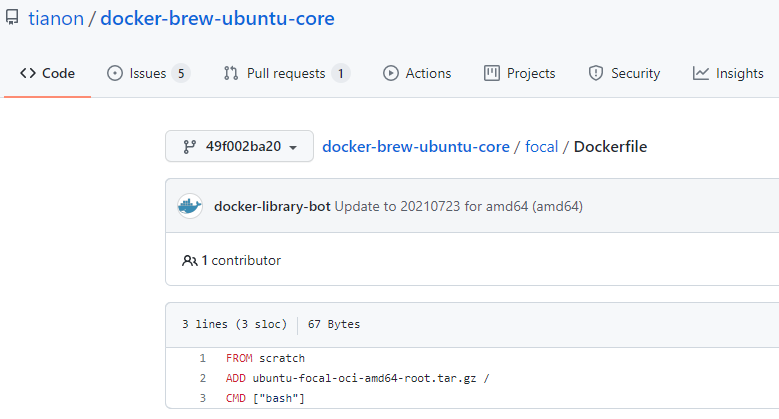Click the ADD ubuntu-focal-oci-amd64-root.tar.gz line
This screenshot has height=419, width=779.
pos(357,378)
